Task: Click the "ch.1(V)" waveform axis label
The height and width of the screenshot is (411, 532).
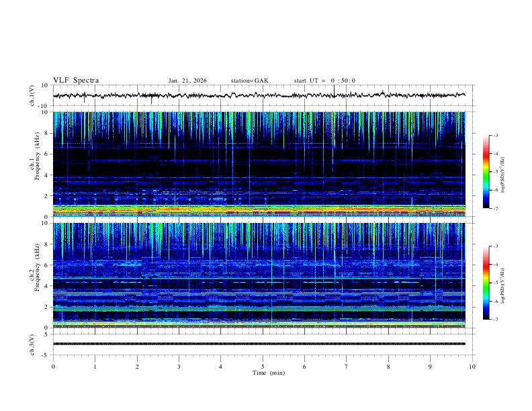Action: (x=32, y=95)
